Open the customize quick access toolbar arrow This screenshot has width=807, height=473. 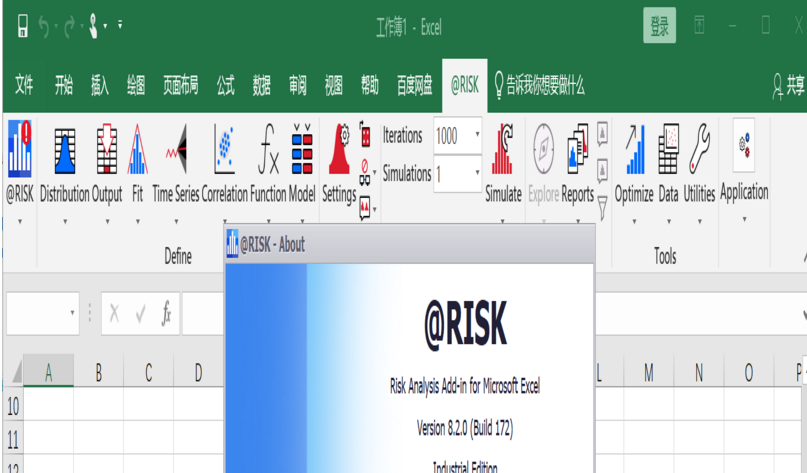coord(120,25)
